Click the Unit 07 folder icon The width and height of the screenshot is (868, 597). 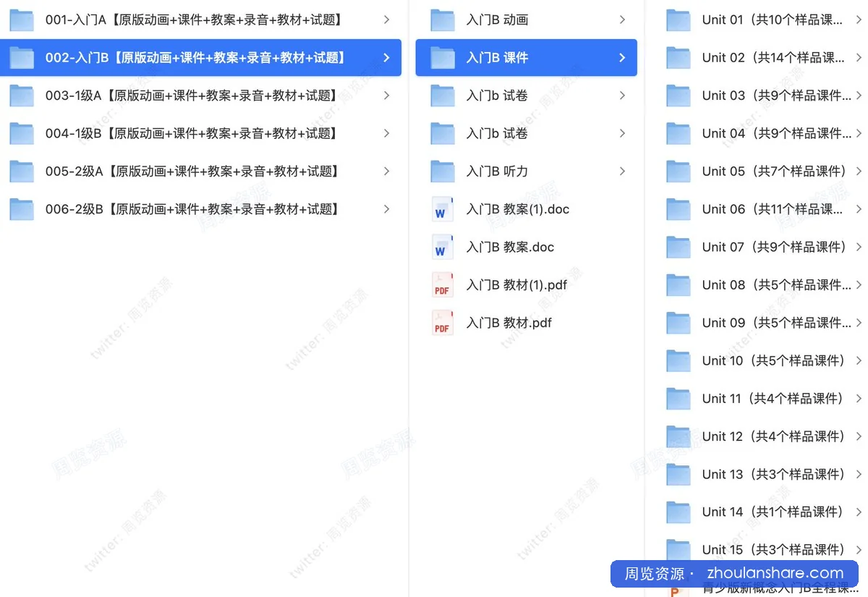[678, 247]
